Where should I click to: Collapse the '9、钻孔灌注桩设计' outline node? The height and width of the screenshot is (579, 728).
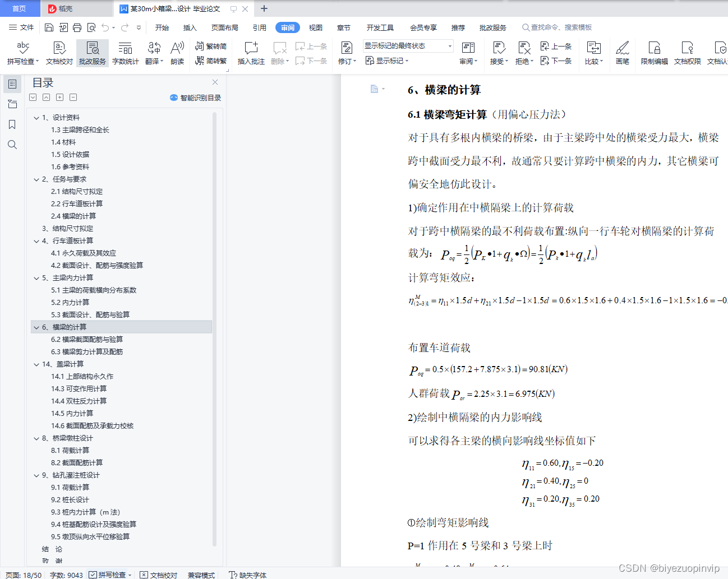(36, 475)
